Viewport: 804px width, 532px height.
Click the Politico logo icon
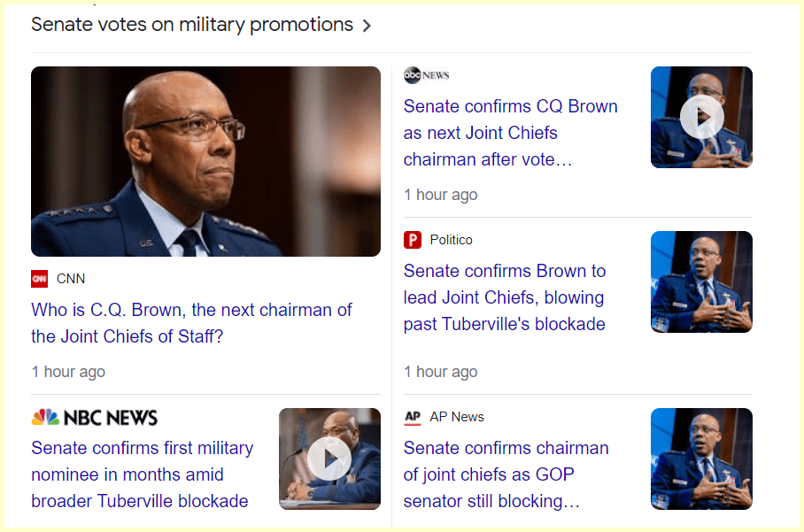pos(413,240)
